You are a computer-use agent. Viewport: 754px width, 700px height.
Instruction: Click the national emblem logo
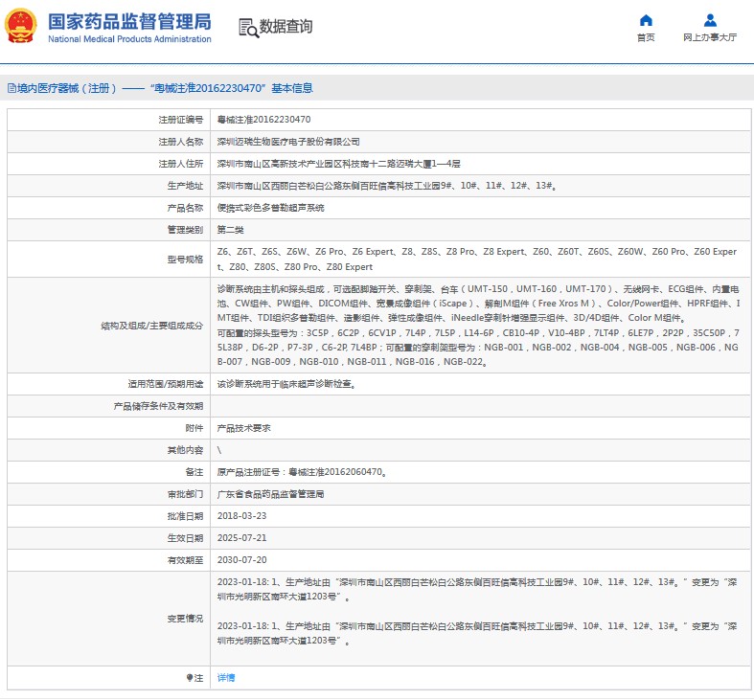[x=22, y=27]
